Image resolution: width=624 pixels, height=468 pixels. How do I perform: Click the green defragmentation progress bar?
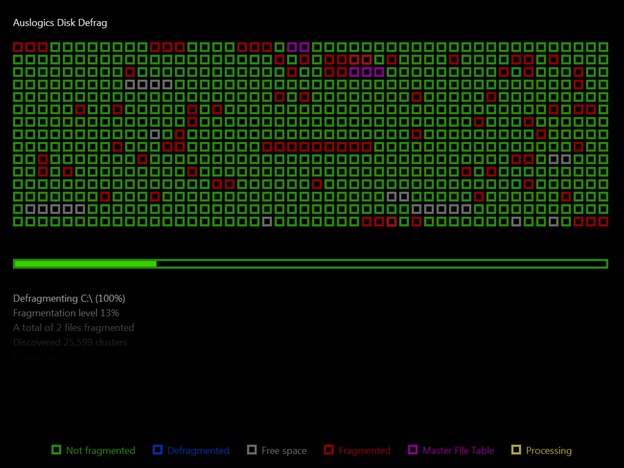tap(310, 263)
